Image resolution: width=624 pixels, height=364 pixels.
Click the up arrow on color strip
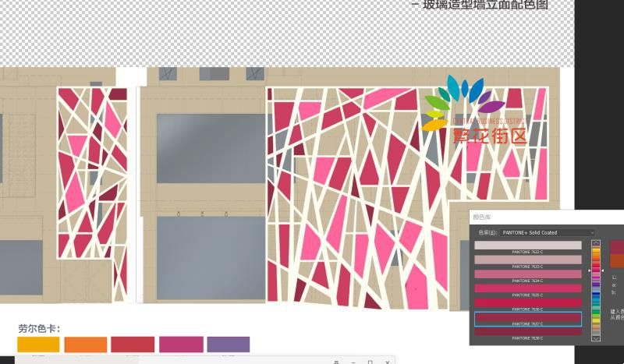pyautogui.click(x=597, y=243)
